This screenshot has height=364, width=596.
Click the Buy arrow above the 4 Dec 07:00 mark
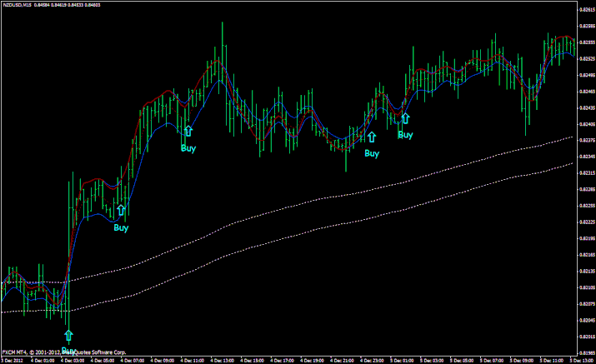[121, 210]
